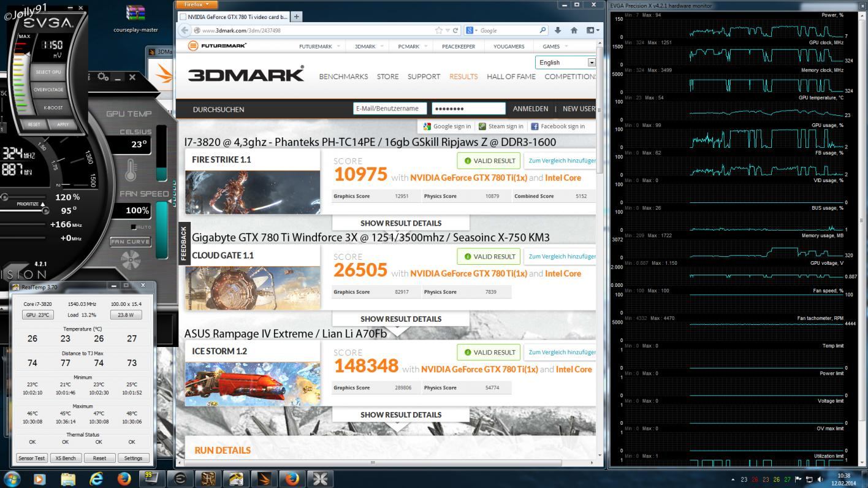Viewport: 868px width, 488px height.
Task: Click OVERVOLTAGE button
Action: click(48, 90)
